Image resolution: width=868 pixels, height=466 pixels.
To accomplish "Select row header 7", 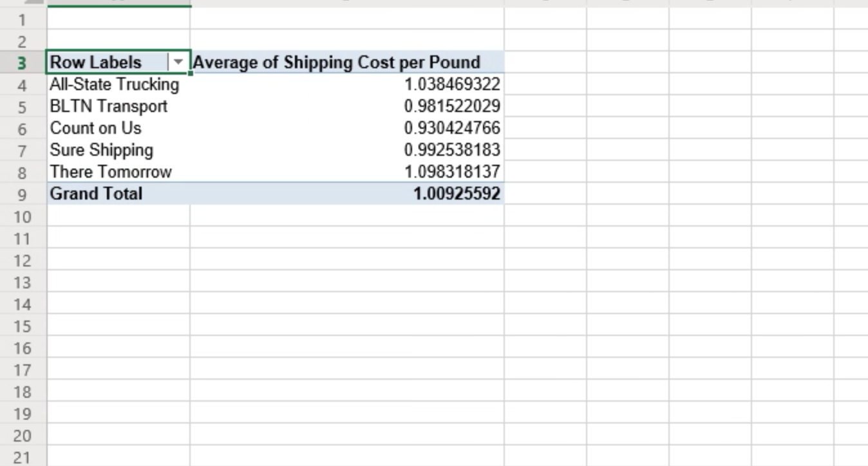I will [23, 151].
